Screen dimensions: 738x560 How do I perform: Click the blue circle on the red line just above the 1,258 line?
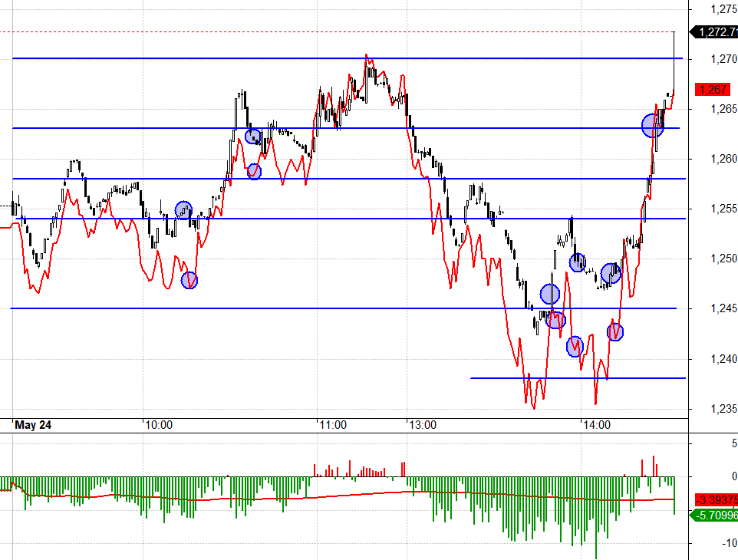click(x=254, y=171)
